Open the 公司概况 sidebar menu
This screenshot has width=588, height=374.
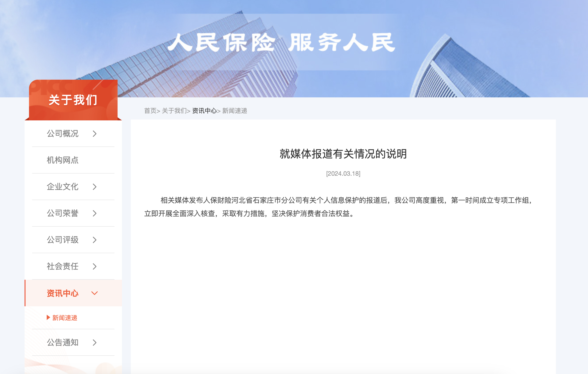(x=73, y=133)
